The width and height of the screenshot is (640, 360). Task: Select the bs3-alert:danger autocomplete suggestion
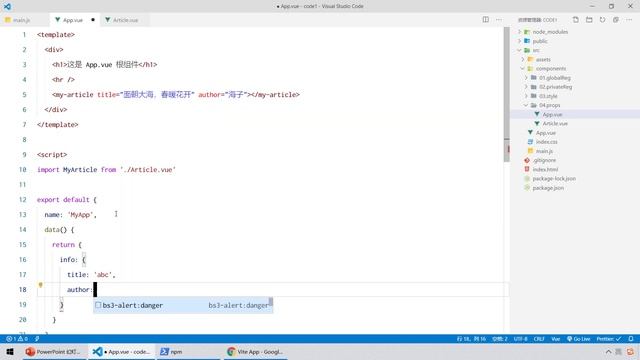(183, 305)
